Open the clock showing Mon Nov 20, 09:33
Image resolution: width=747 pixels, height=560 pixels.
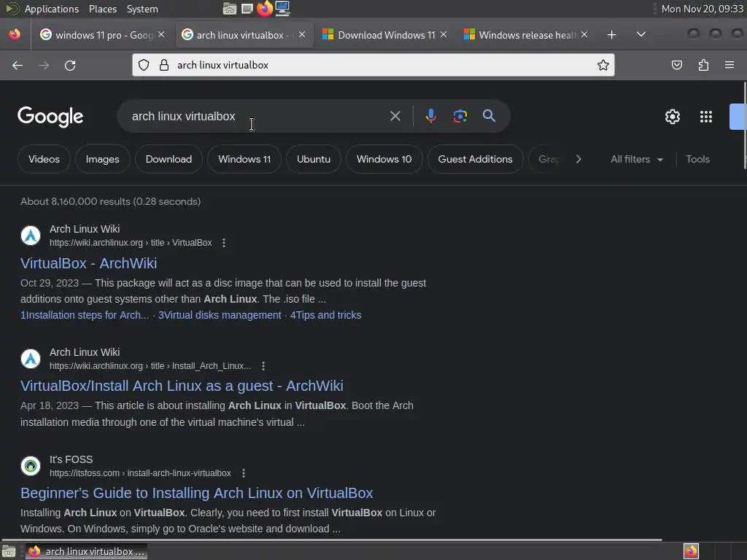[703, 9]
